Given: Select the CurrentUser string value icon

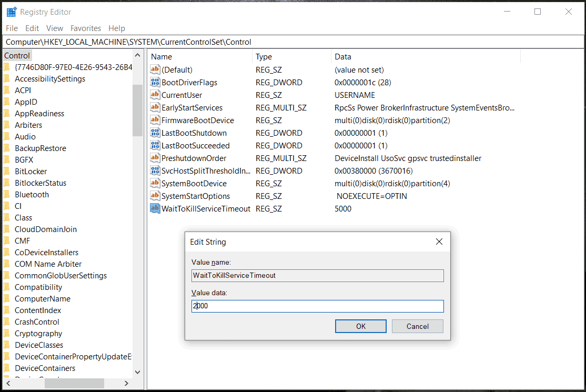Looking at the screenshot, I should 155,95.
